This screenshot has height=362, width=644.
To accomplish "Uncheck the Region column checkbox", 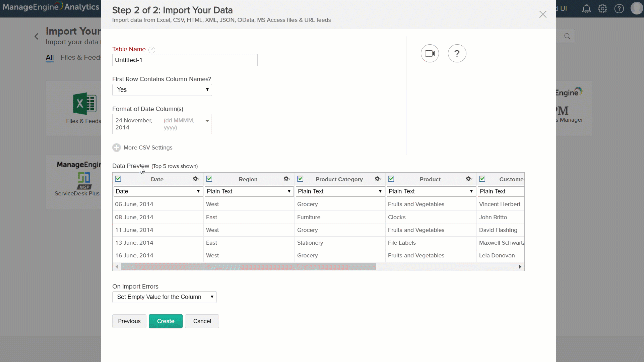I will pos(209,179).
